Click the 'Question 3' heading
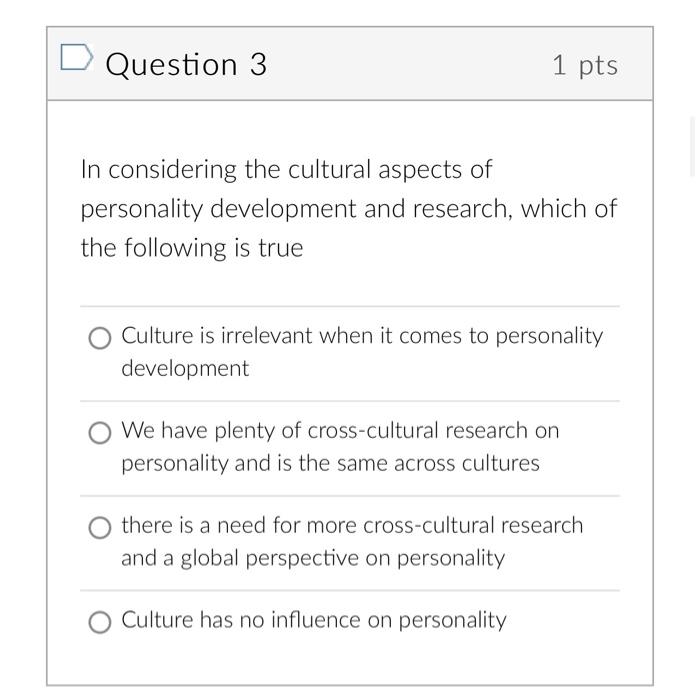This screenshot has width=700, height=694. [186, 65]
